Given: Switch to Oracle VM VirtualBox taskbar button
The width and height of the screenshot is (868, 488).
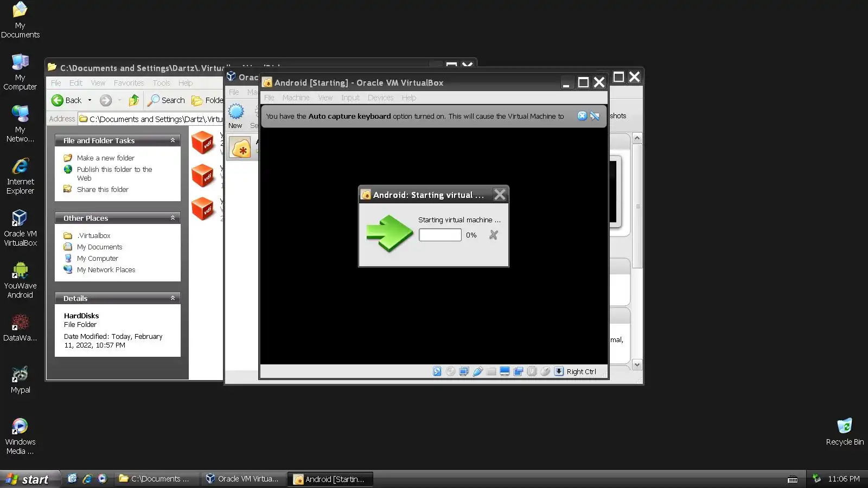Looking at the screenshot, I should 242,479.
